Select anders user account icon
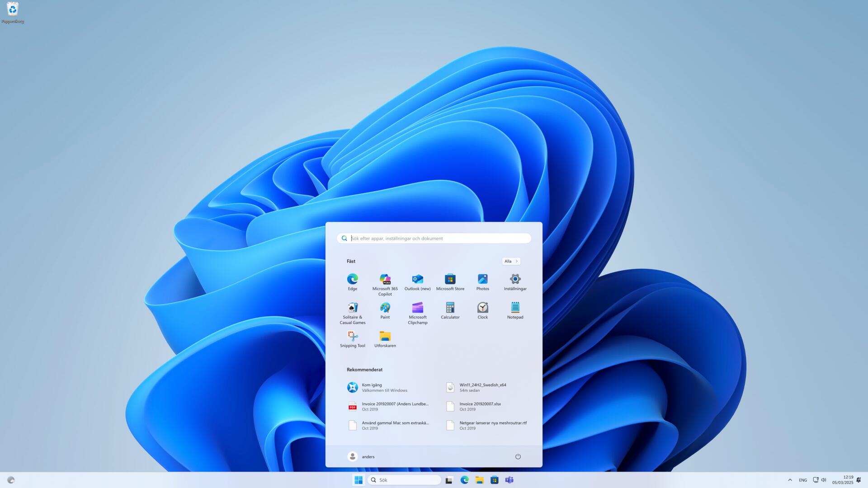 click(x=351, y=456)
